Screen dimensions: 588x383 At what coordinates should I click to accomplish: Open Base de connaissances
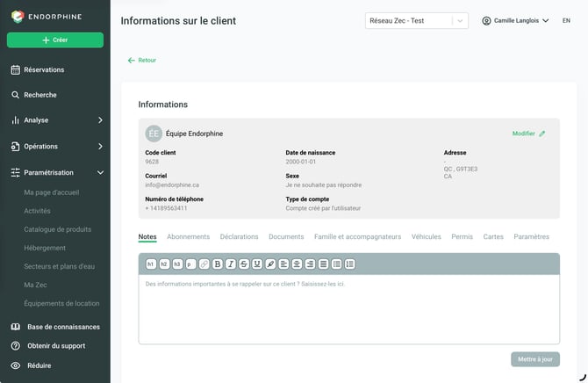pyautogui.click(x=63, y=327)
